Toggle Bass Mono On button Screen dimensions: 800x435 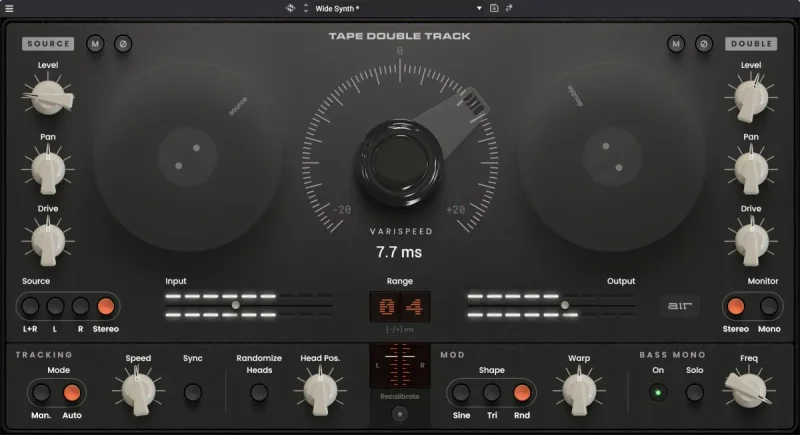point(658,393)
